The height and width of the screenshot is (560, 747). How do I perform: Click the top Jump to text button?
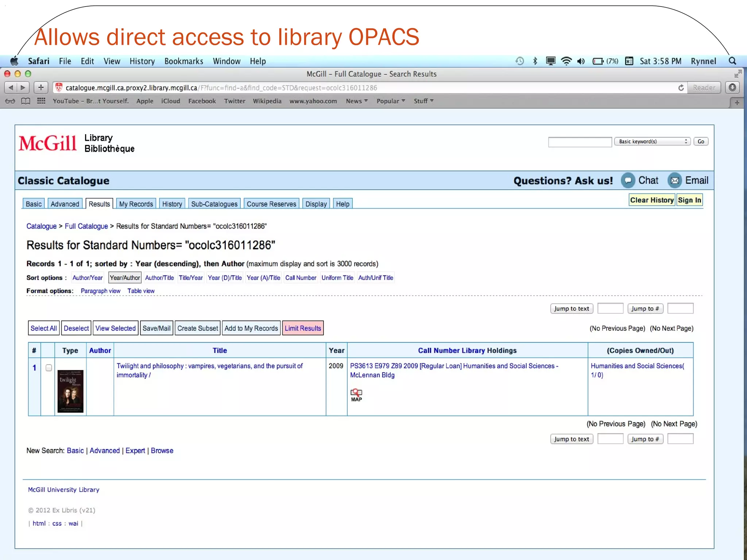point(572,309)
